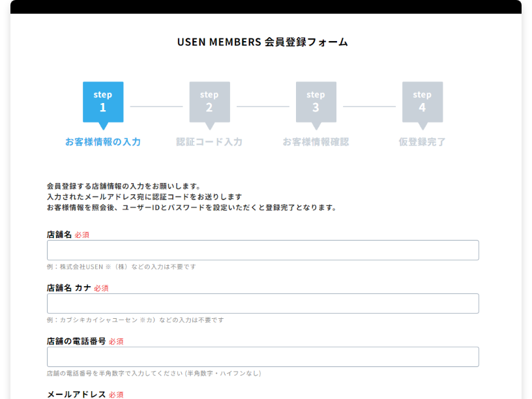532x399 pixels.
Task: Click the お客様情報確認 step label
Action: 316,139
